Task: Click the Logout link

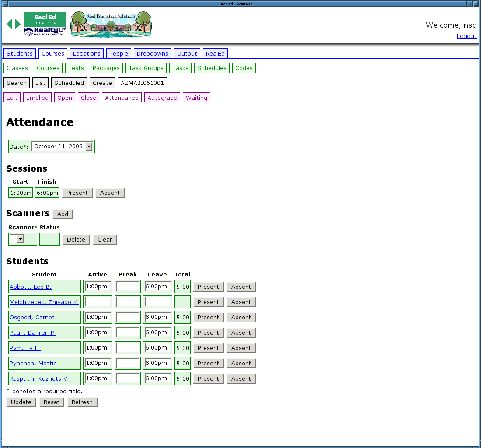Action: click(x=467, y=36)
